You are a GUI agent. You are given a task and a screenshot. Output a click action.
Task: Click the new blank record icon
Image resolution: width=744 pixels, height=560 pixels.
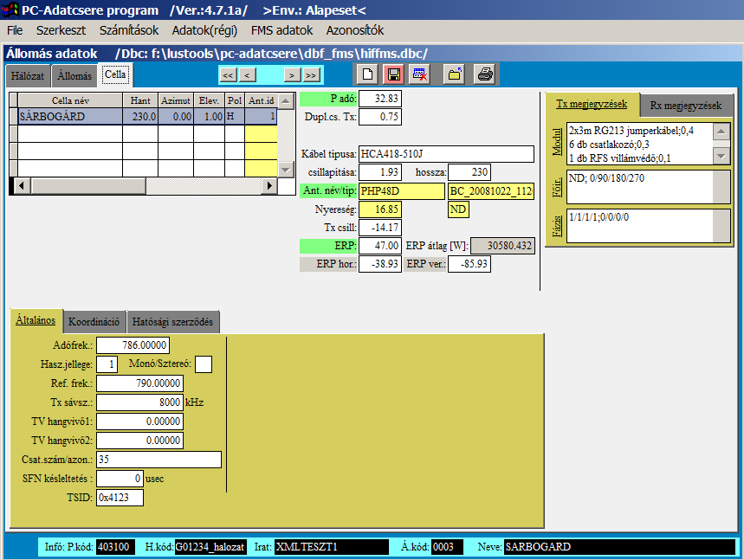pyautogui.click(x=367, y=74)
